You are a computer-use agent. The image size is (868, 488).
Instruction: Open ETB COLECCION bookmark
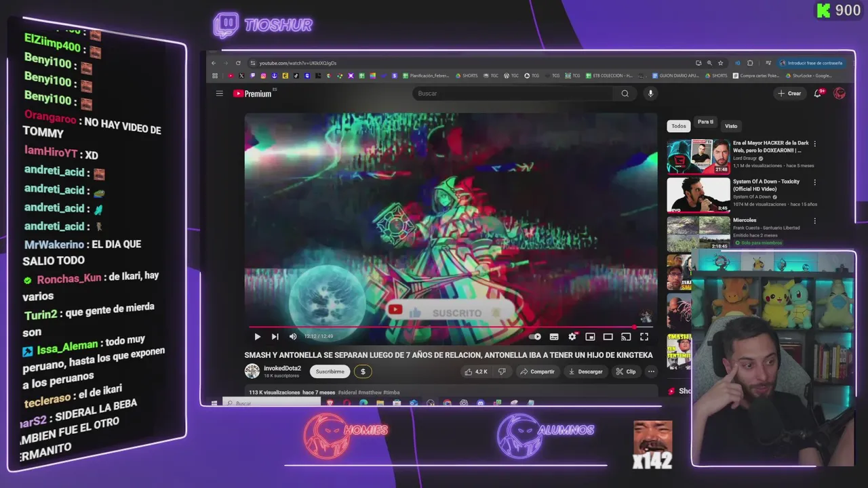608,76
